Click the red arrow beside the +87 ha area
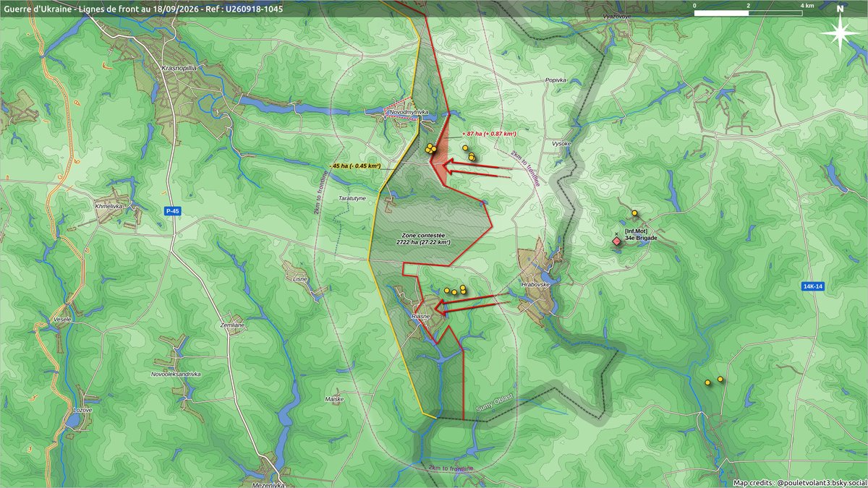 pos(480,169)
